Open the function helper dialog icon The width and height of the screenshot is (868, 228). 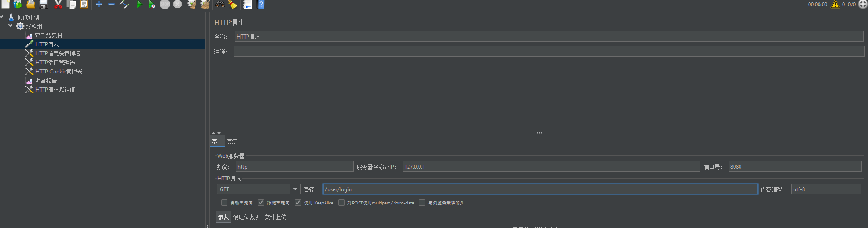(x=248, y=4)
